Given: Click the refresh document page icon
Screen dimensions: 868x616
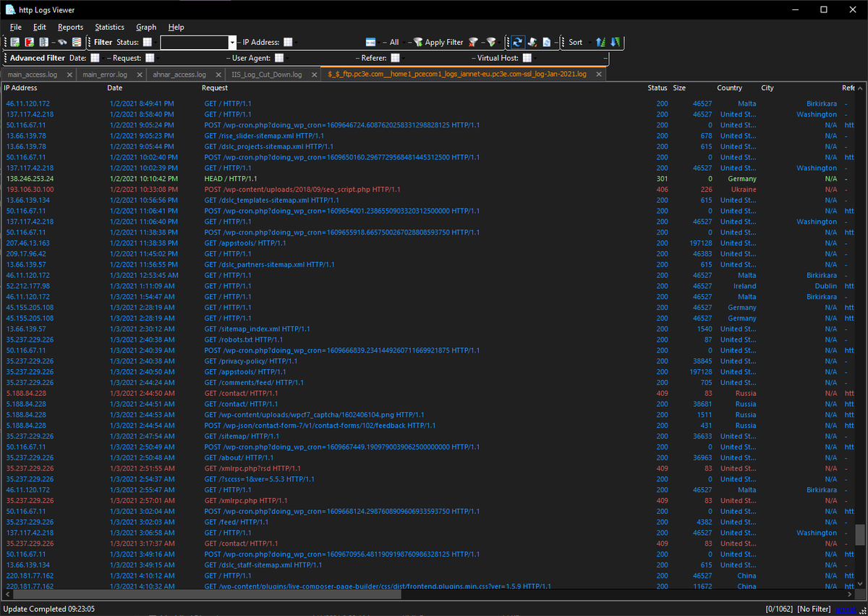Looking at the screenshot, I should click(547, 42).
